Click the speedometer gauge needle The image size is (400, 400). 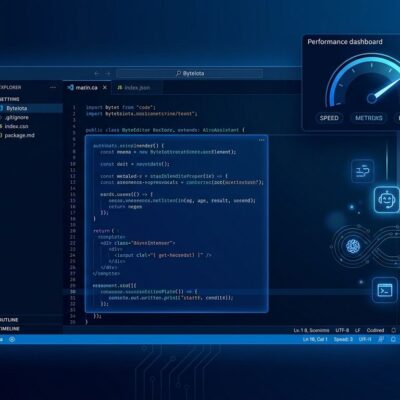pos(387,89)
